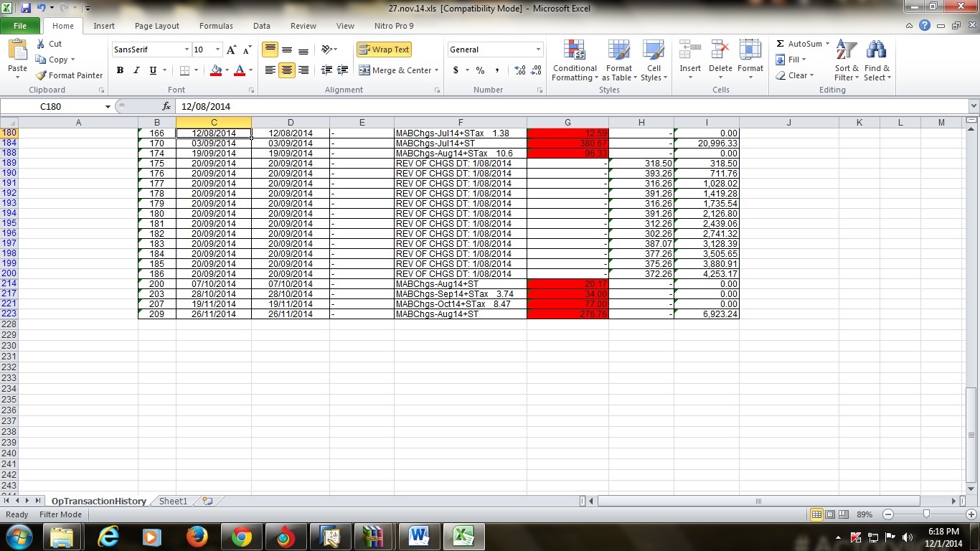
Task: Open Find & Select tool
Action: [x=876, y=61]
